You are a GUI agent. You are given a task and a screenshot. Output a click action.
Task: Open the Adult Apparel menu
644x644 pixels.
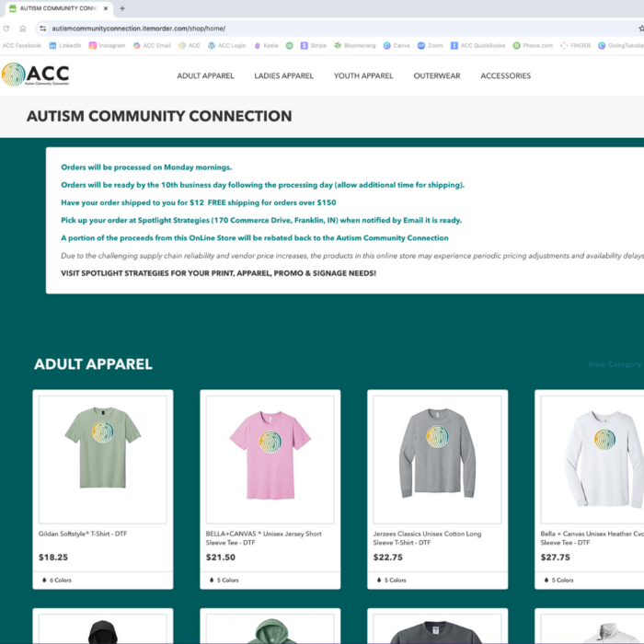pyautogui.click(x=205, y=76)
